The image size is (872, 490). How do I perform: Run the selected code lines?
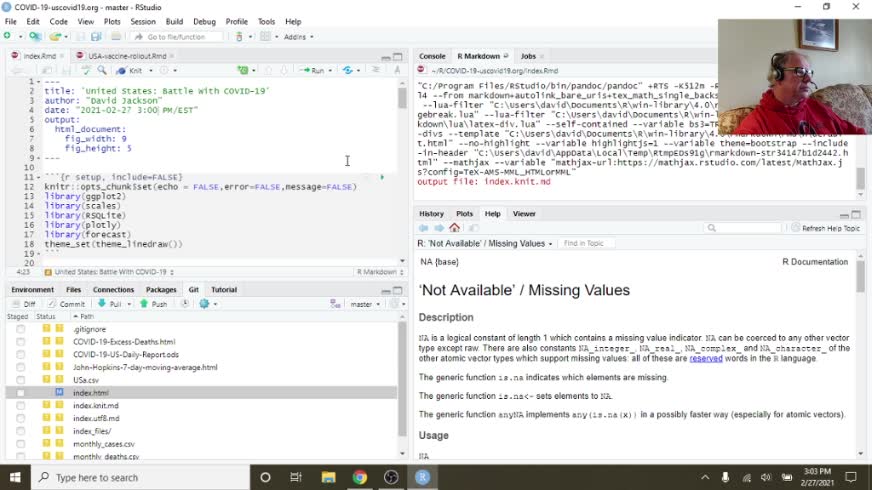313,71
